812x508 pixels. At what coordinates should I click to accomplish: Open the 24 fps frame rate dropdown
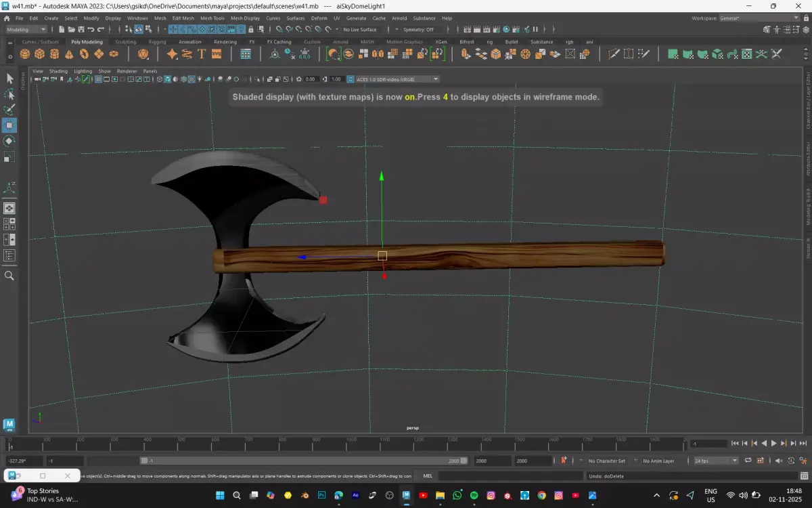[x=716, y=461]
